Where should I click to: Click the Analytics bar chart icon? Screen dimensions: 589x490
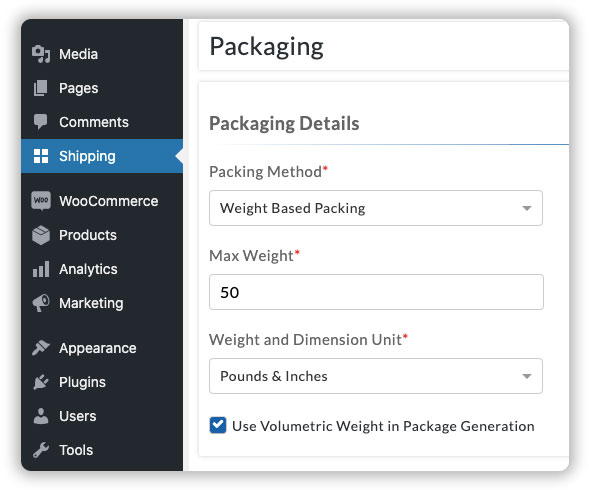(x=41, y=269)
